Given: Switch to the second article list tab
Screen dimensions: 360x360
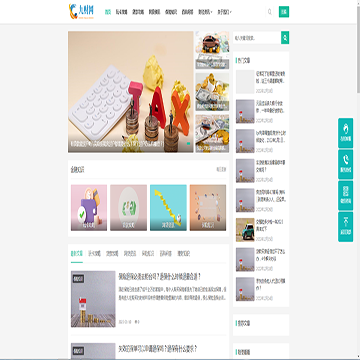Looking at the screenshot, I should pyautogui.click(x=94, y=253).
